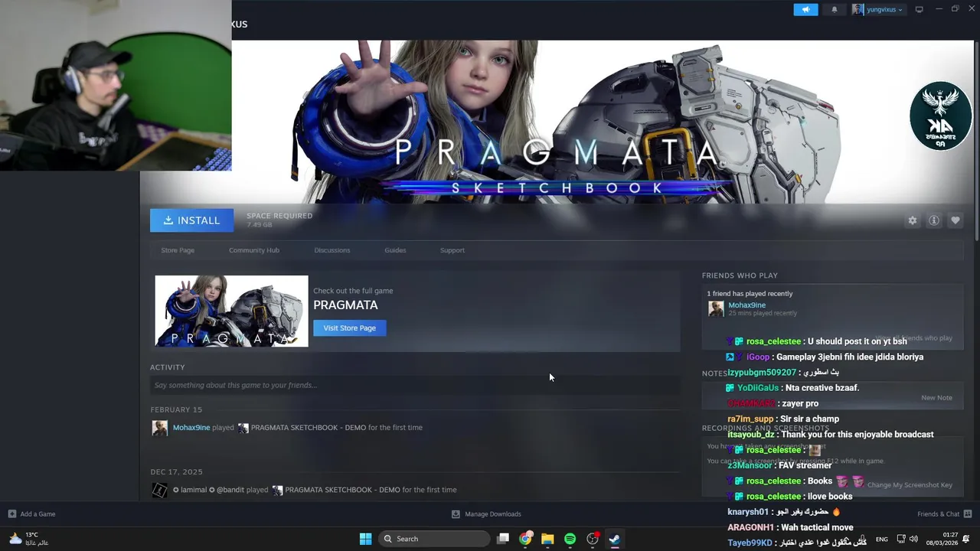Viewport: 980px width, 551px height.
Task: Open the Guides tab
Action: point(395,250)
